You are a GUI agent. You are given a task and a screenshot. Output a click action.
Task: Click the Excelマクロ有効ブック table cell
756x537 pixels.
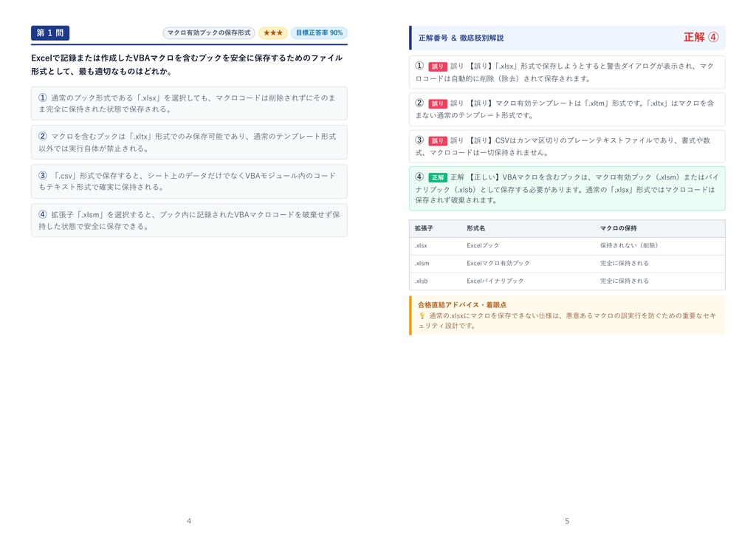(498, 264)
